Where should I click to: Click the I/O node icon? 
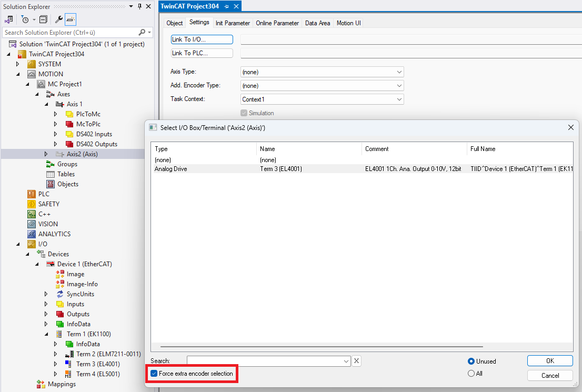point(32,244)
